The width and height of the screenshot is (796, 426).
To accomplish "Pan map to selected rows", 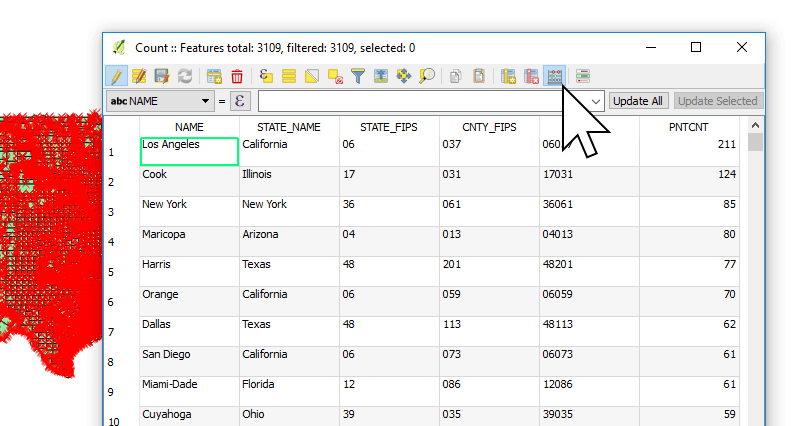I will pyautogui.click(x=404, y=76).
